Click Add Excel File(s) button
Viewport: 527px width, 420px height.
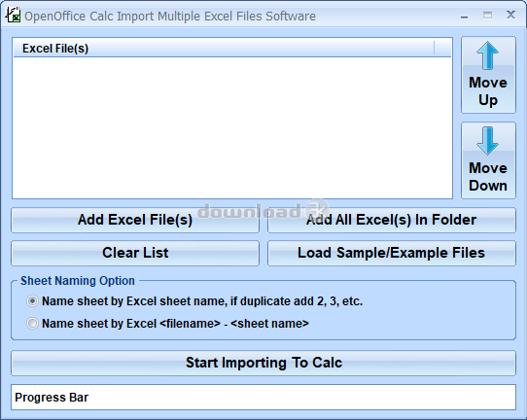[135, 220]
